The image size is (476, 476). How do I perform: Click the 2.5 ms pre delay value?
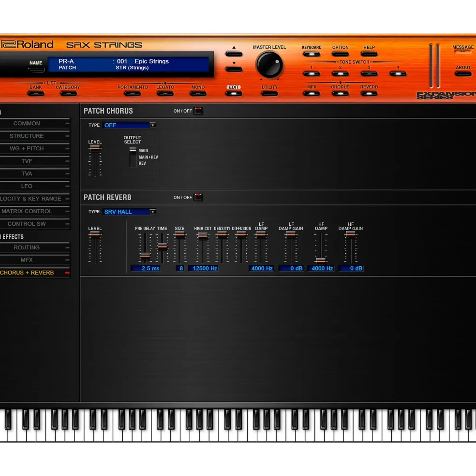145,268
